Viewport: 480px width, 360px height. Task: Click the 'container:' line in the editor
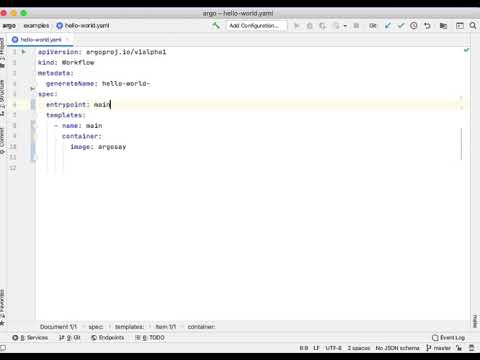click(82, 136)
